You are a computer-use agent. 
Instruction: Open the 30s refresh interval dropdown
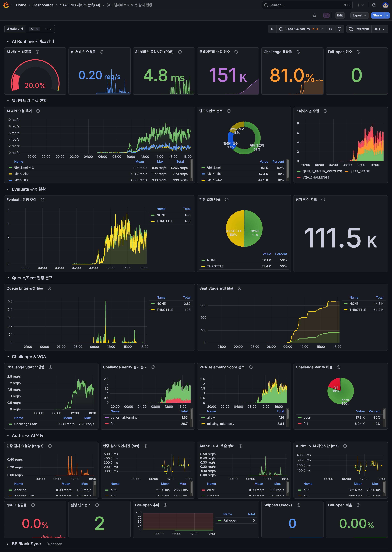(379, 29)
